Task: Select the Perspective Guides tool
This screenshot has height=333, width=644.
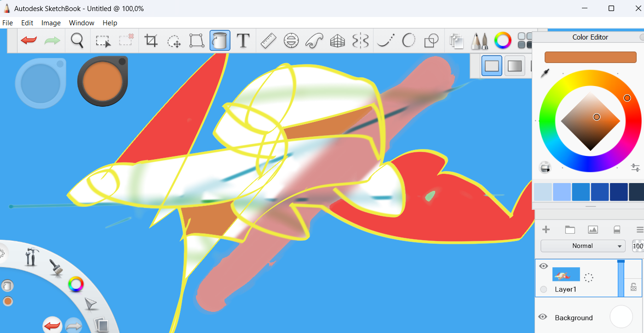Action: [x=337, y=40]
